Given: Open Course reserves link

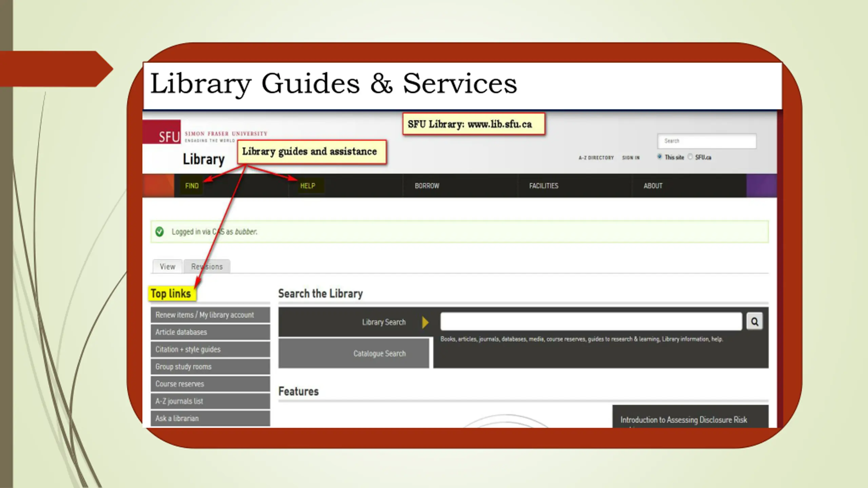Looking at the screenshot, I should coord(211,384).
